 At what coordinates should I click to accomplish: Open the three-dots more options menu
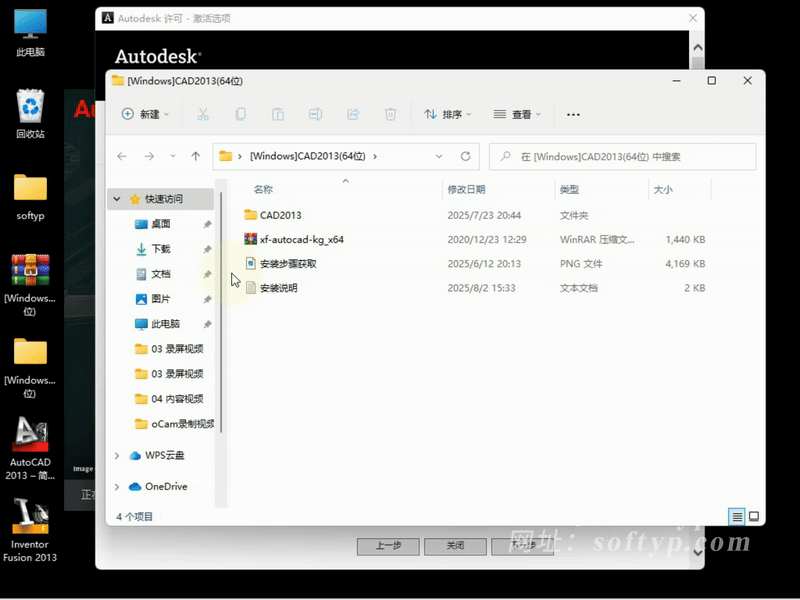[573, 115]
